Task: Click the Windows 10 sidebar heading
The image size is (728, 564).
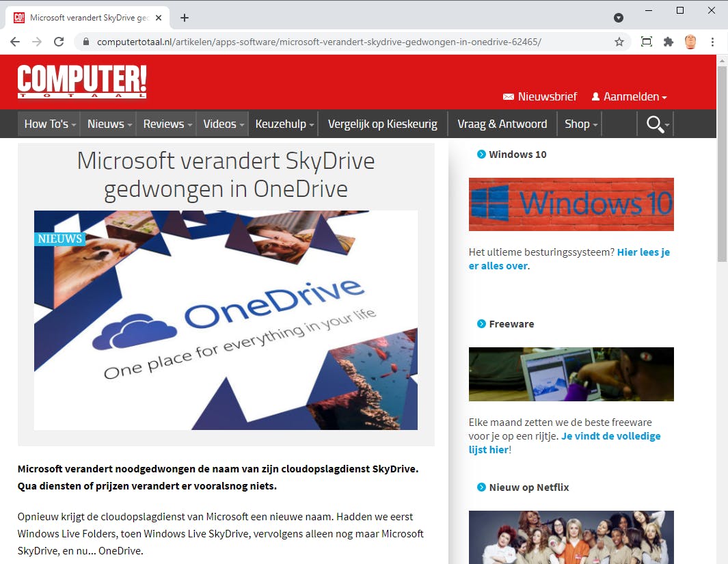Action: pyautogui.click(x=517, y=154)
